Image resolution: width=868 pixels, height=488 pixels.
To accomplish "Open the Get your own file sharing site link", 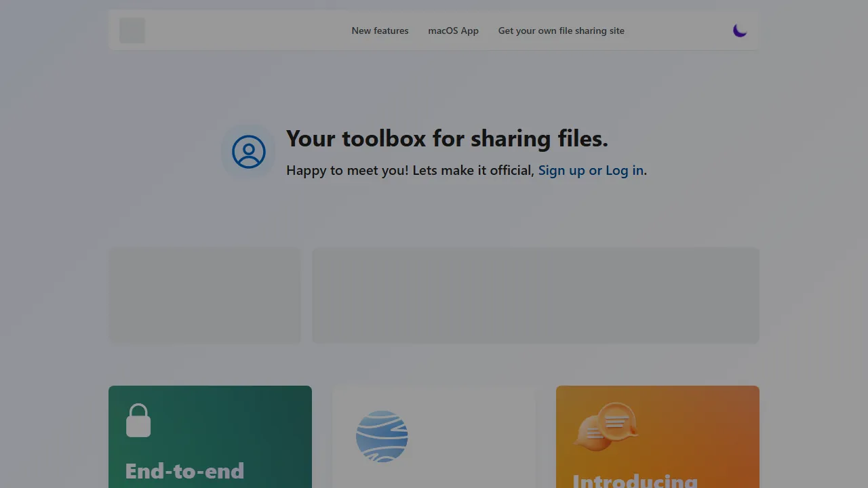I will coord(561,30).
